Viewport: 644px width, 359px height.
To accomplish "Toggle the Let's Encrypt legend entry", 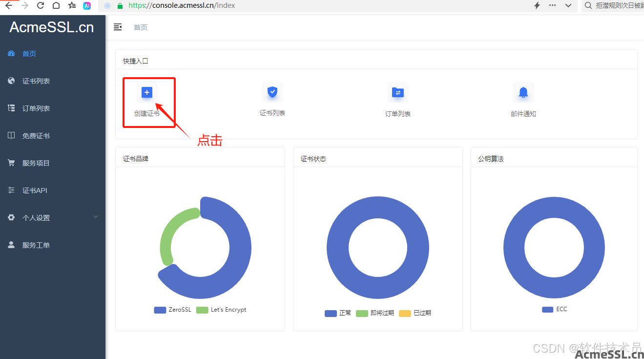I will (x=222, y=310).
